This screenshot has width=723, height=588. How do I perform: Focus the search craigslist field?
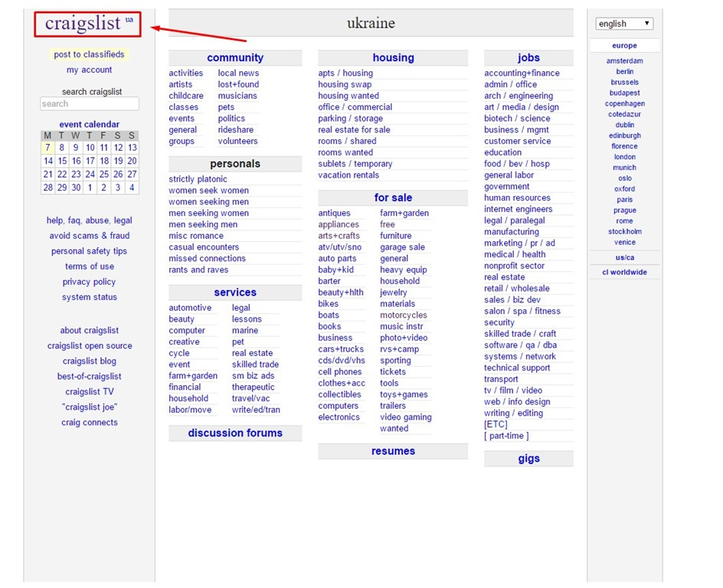pyautogui.click(x=90, y=103)
